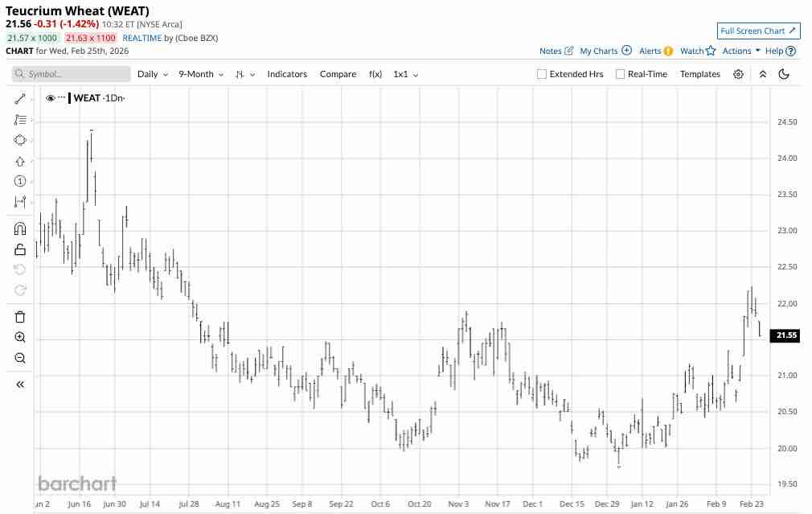Select the shapes polygon tool
Viewport: 812px width, 514px height.
[x=19, y=141]
